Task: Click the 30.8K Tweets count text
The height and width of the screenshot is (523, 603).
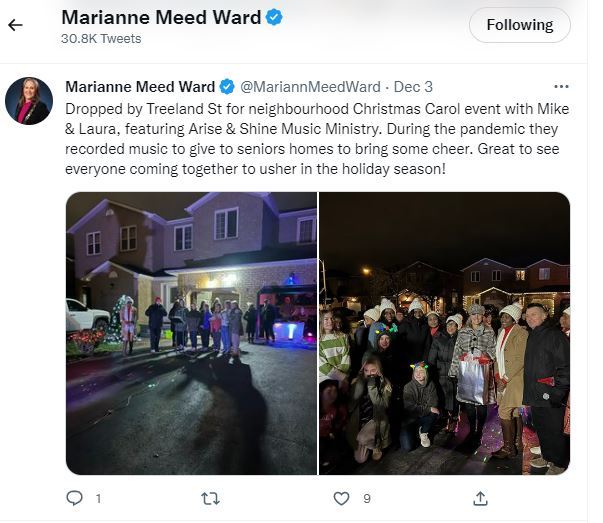Action: click(x=101, y=39)
